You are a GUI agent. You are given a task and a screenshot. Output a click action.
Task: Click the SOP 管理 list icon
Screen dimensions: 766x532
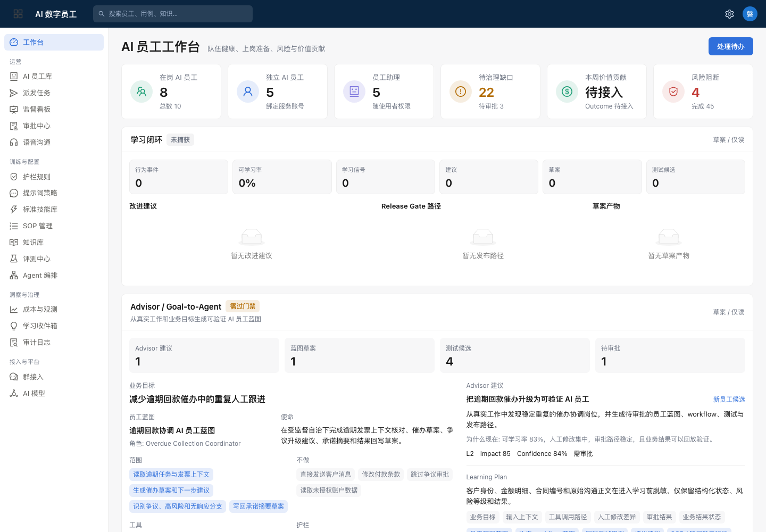click(14, 226)
